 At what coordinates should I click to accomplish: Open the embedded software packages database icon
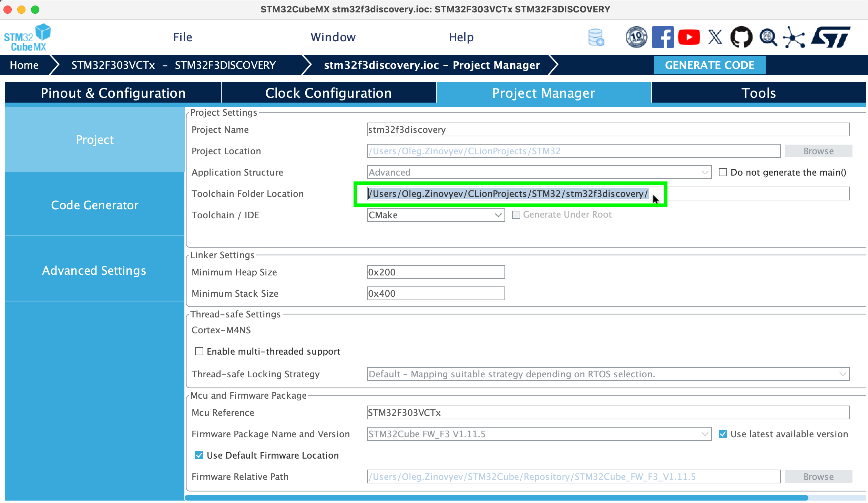click(x=596, y=37)
